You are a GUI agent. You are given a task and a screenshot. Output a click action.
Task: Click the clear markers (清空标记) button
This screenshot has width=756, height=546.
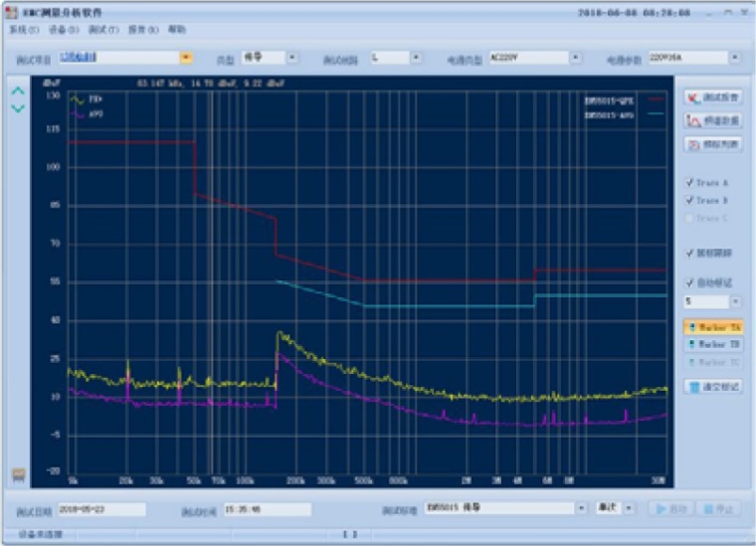[713, 387]
